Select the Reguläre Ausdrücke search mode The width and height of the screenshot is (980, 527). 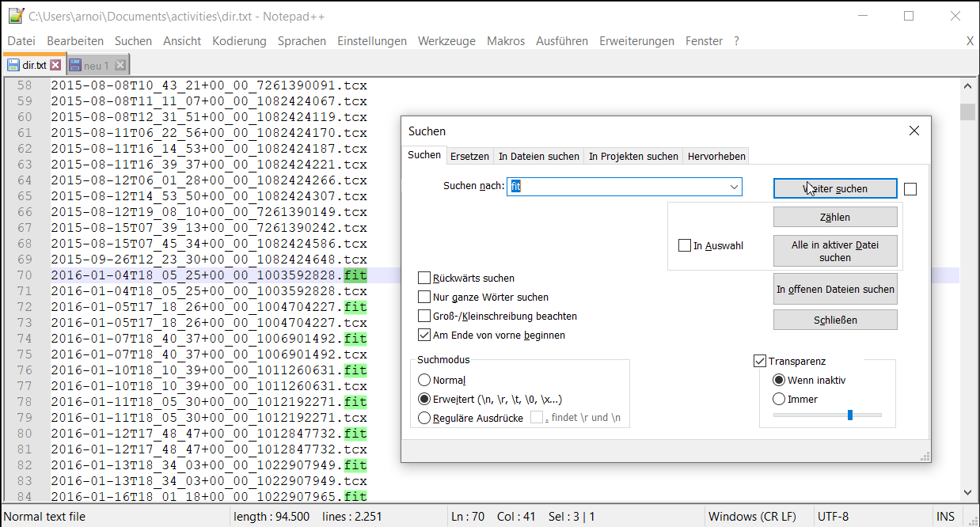[424, 418]
